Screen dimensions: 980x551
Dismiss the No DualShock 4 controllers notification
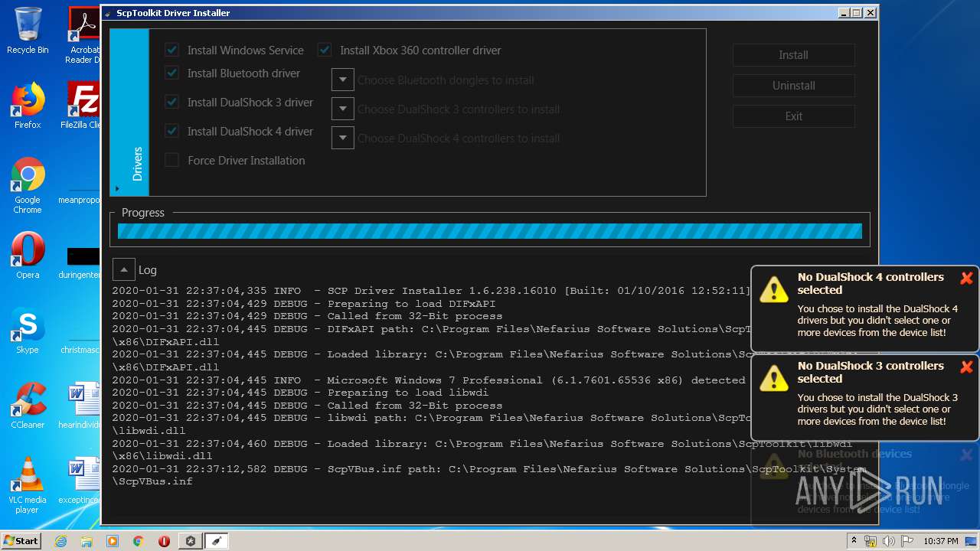(x=966, y=279)
